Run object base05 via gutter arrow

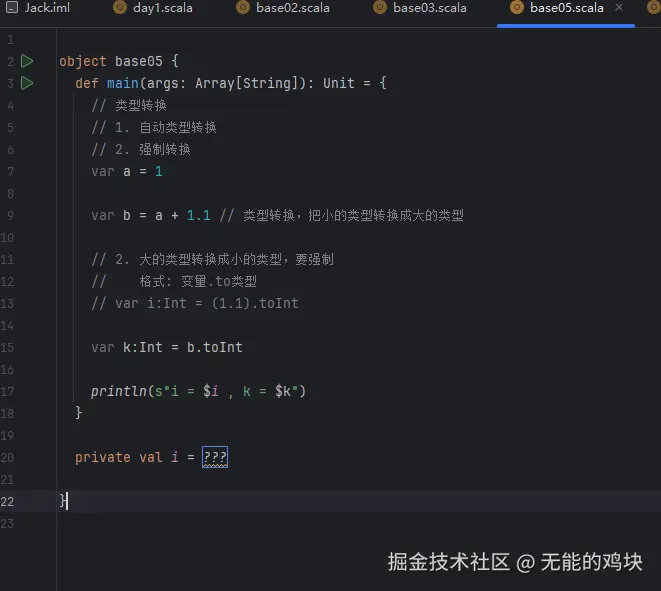click(27, 61)
